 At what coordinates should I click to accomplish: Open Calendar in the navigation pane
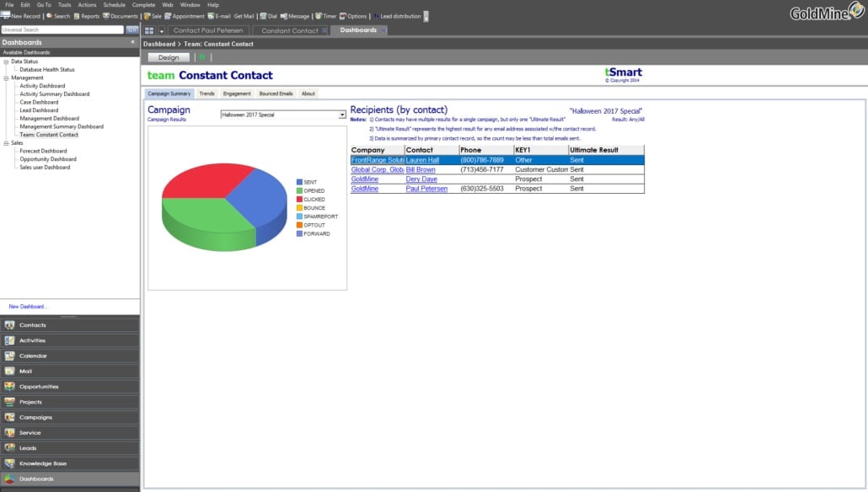(x=70, y=356)
